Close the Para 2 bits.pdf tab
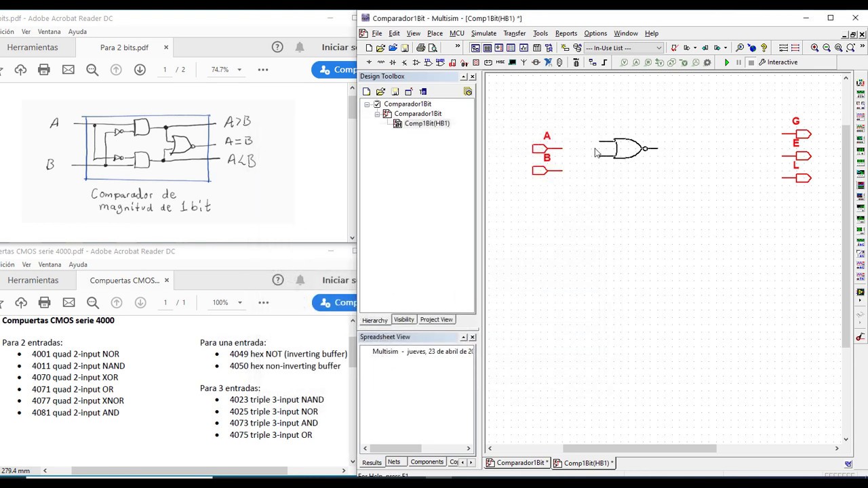Viewport: 868px width, 488px height. tap(165, 47)
